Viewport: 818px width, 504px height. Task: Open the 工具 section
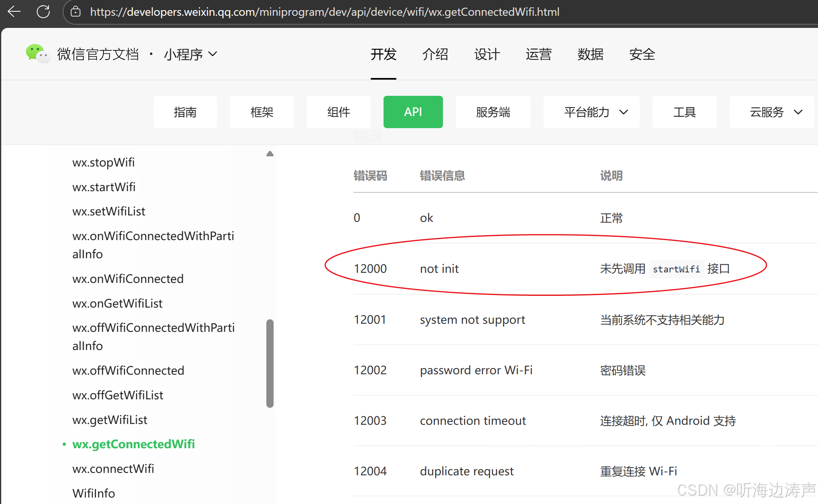tap(685, 112)
